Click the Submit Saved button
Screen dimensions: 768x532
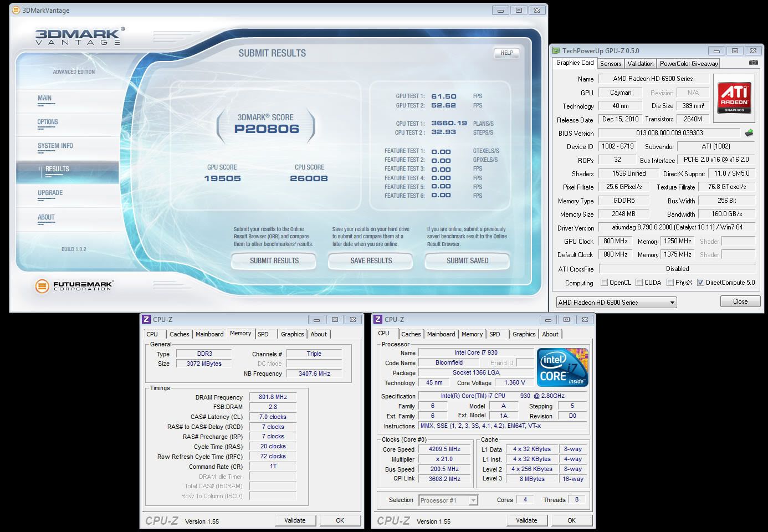click(467, 260)
